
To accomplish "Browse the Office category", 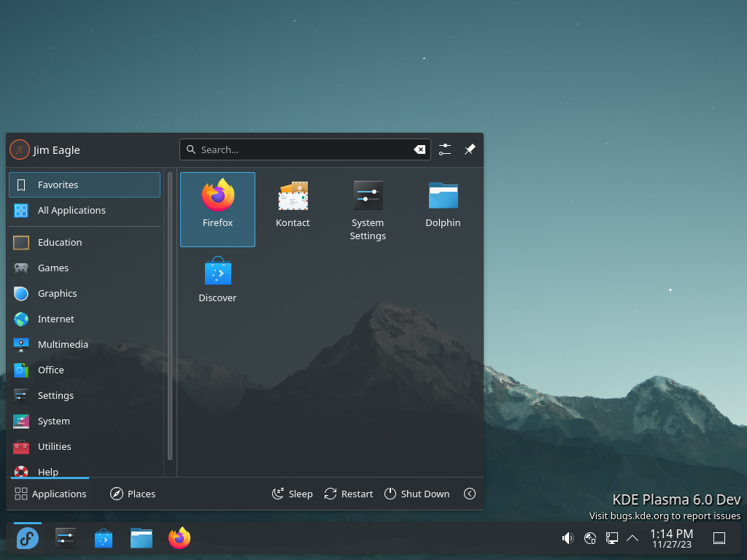I will point(85,370).
